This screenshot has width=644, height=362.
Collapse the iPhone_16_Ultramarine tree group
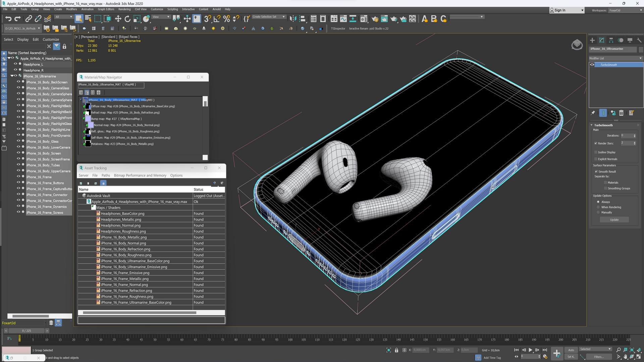12,76
